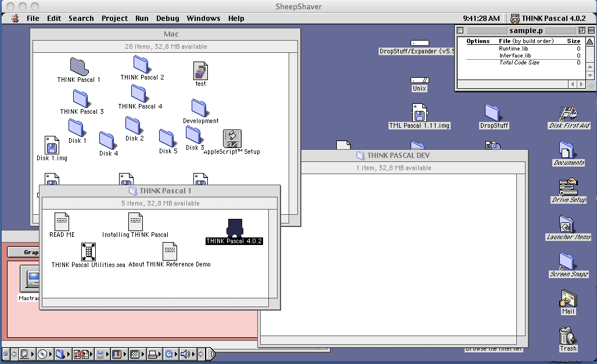The image size is (597, 364).
Task: Select the DropStuff desktop folder
Action: click(x=492, y=113)
